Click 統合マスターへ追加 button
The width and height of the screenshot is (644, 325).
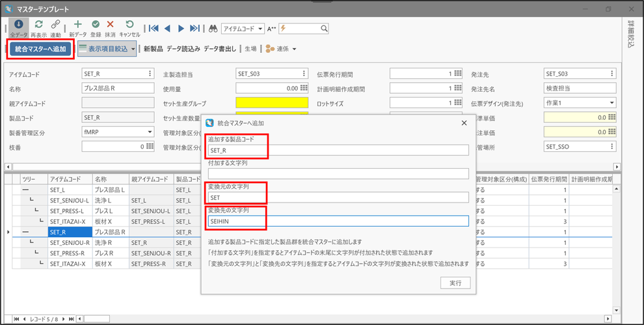tap(40, 49)
